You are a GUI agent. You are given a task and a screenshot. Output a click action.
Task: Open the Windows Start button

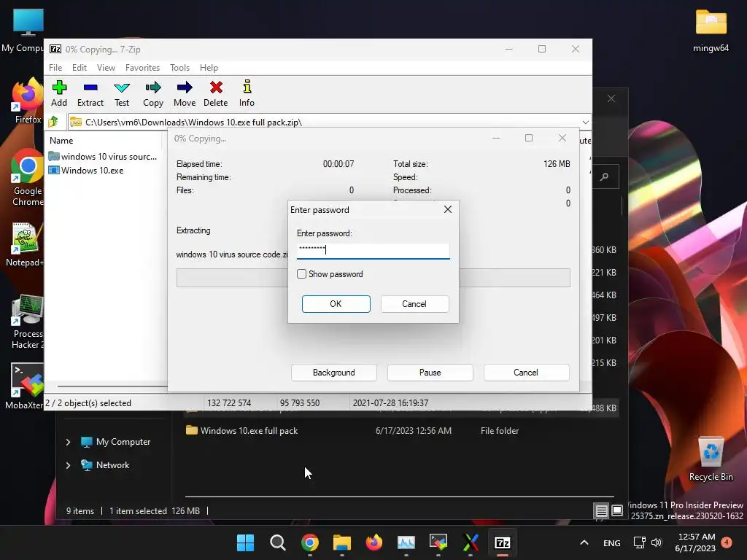245,542
